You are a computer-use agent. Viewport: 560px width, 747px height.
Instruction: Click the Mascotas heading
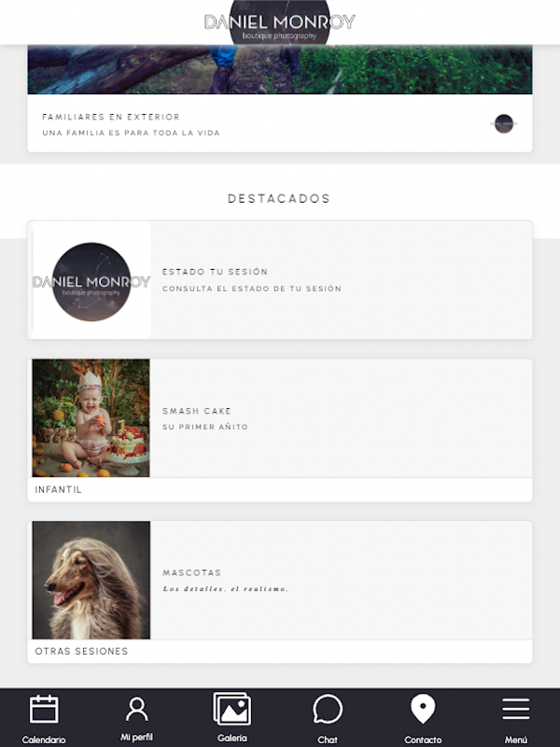coord(192,572)
